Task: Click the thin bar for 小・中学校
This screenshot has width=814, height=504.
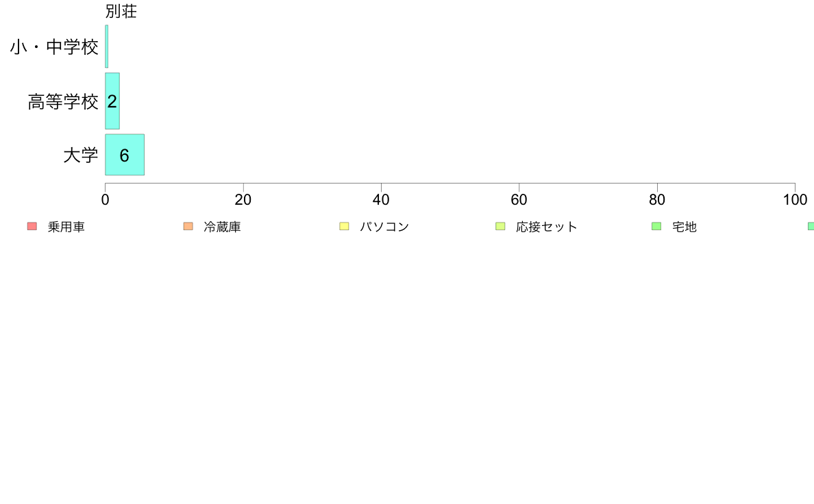Action: tap(106, 47)
